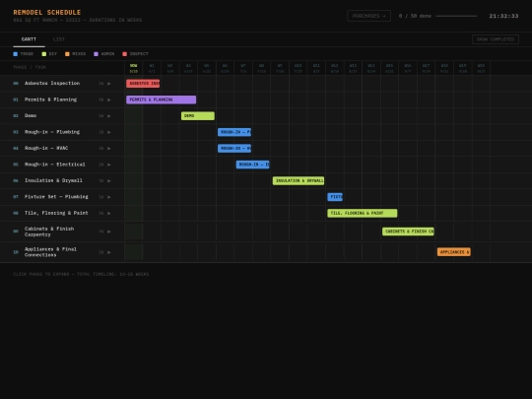The width and height of the screenshot is (532, 399).
Task: Select the green Cabinets & Finish Gantt bar
Action: click(408, 232)
